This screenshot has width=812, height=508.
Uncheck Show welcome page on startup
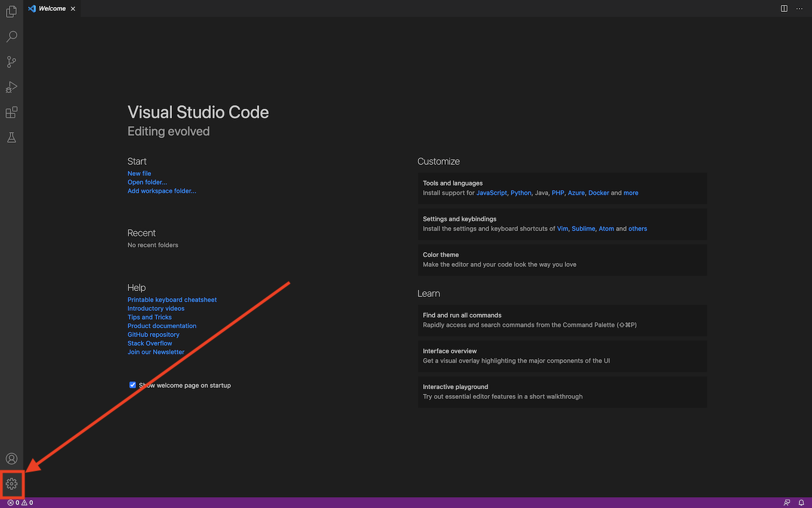[x=133, y=385]
